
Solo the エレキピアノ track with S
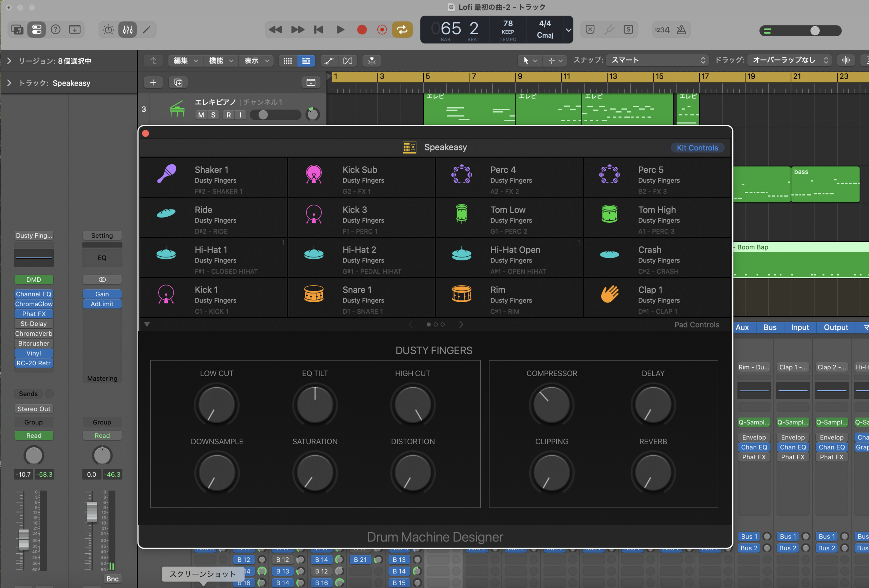[x=213, y=115]
